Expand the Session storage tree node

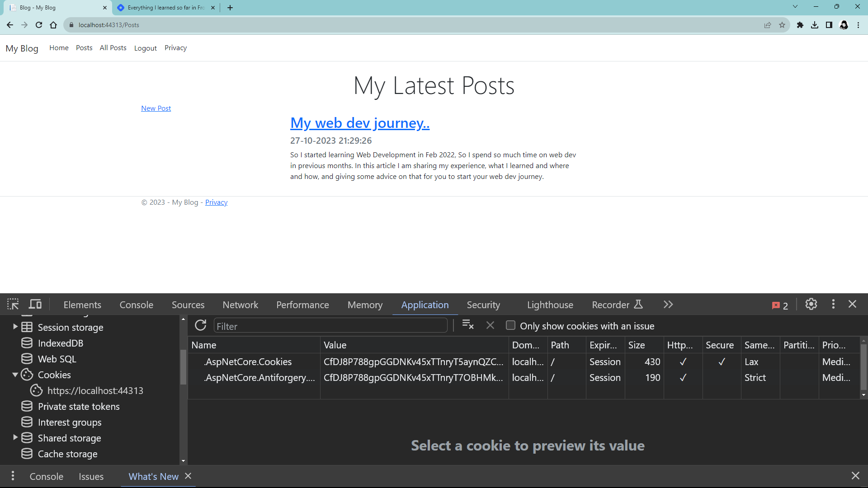[x=15, y=327]
